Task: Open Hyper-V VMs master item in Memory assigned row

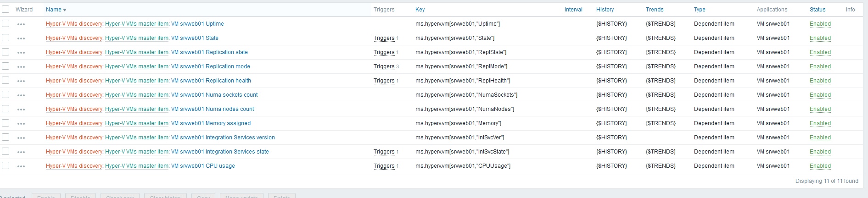Action: pyautogui.click(x=137, y=123)
